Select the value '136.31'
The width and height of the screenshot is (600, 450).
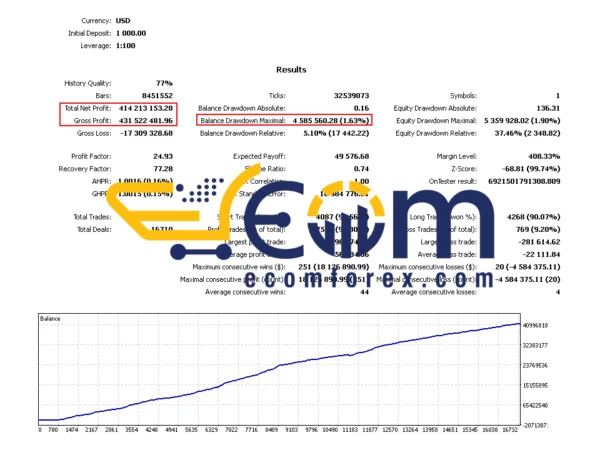548,108
